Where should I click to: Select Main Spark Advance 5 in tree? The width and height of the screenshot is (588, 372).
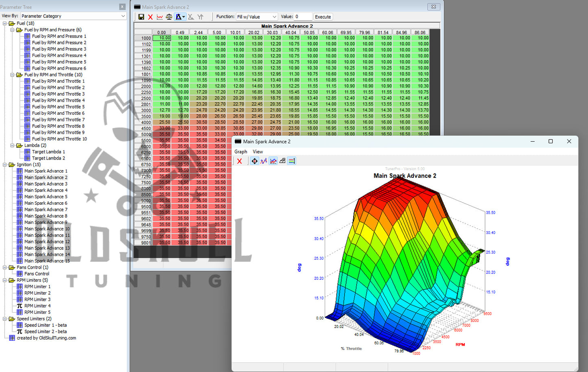click(46, 197)
